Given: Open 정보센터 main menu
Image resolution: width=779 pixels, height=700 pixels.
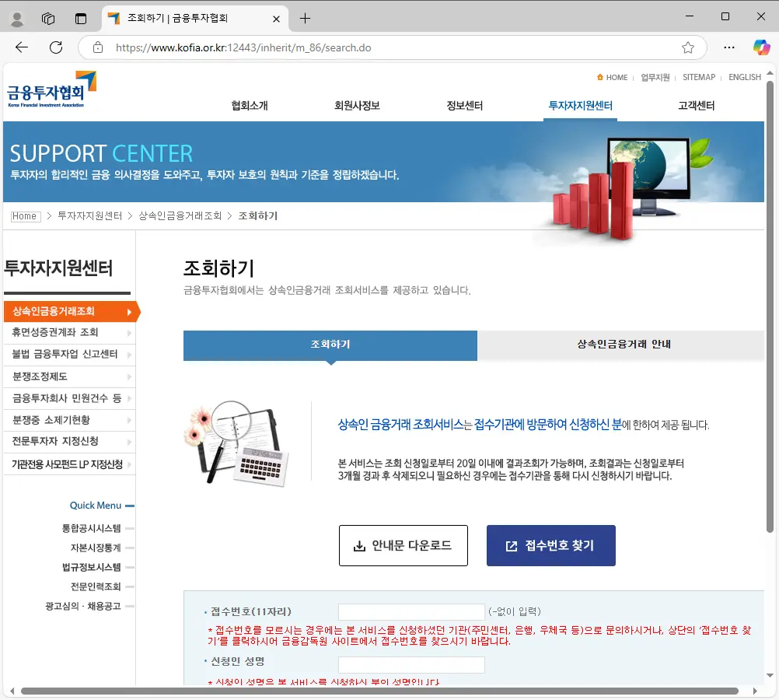Looking at the screenshot, I should 464,106.
